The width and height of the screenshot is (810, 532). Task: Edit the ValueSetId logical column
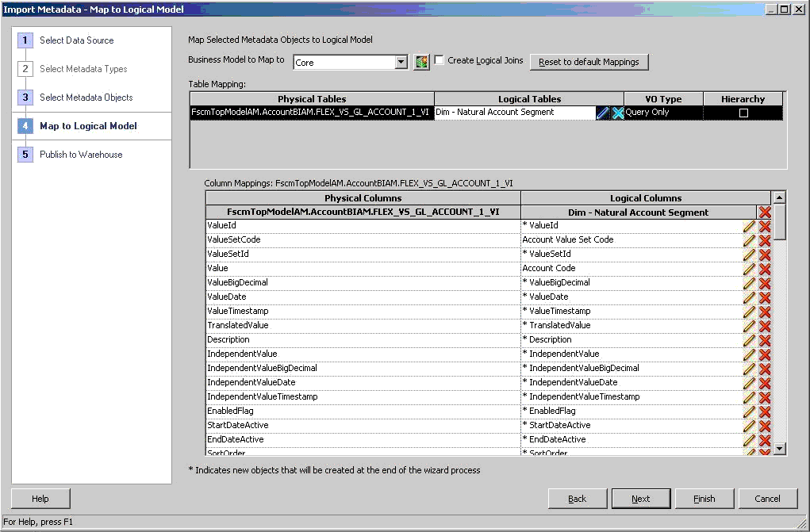[x=749, y=255]
